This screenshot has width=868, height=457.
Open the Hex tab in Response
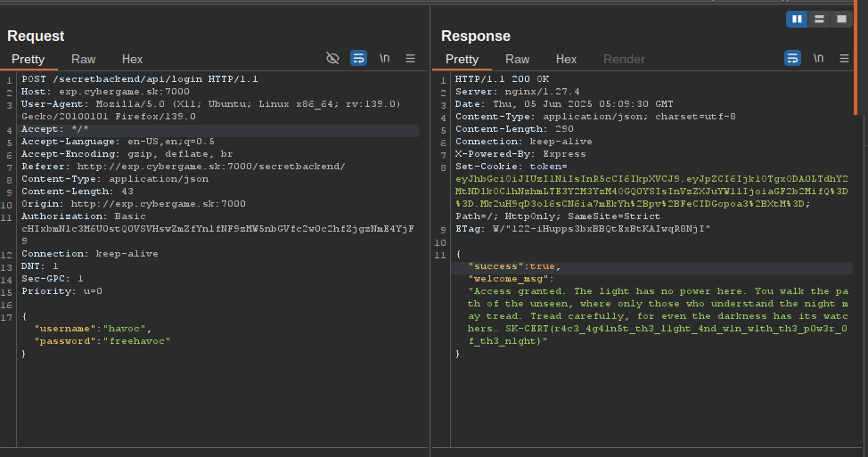(x=566, y=59)
